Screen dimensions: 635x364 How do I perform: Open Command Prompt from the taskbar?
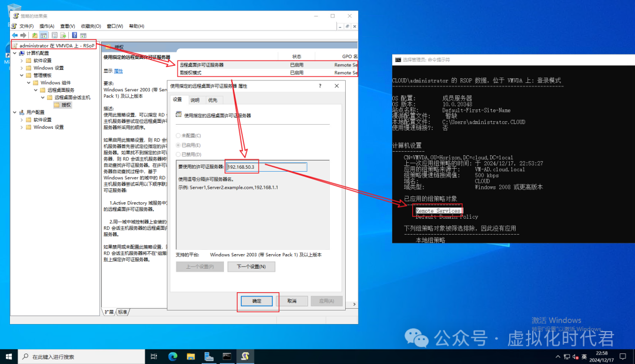226,356
